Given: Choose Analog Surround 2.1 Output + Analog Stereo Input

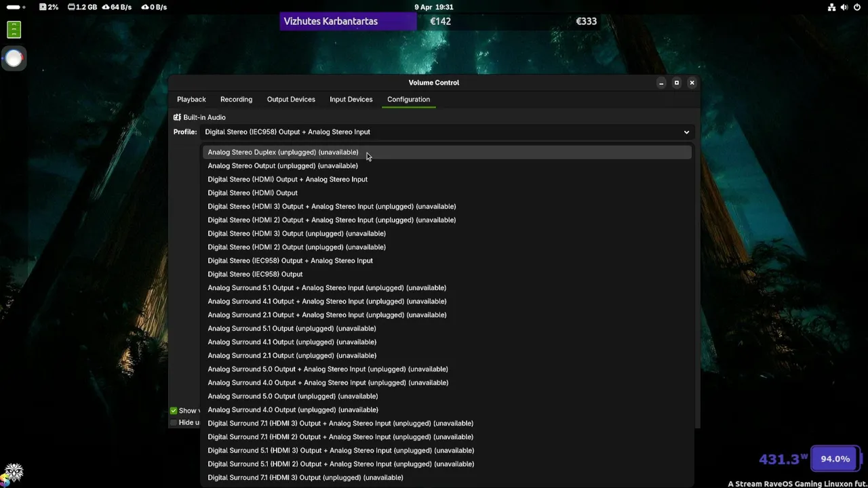Looking at the screenshot, I should [447, 315].
